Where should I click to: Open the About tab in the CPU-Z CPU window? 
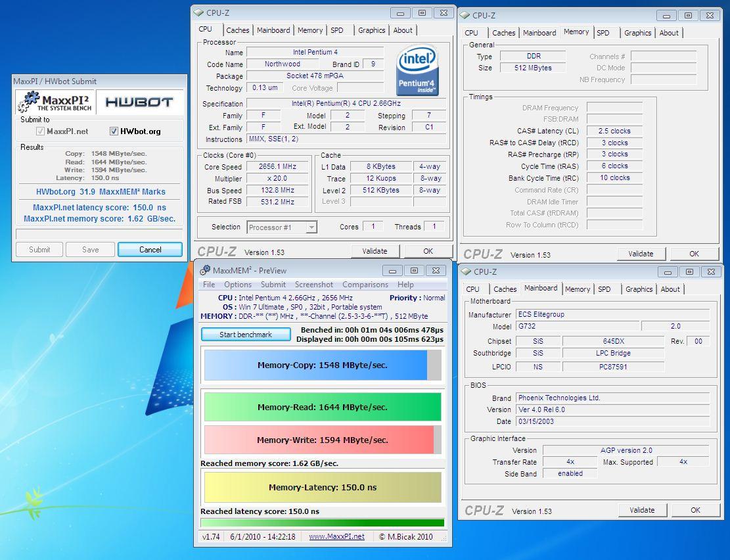[403, 30]
